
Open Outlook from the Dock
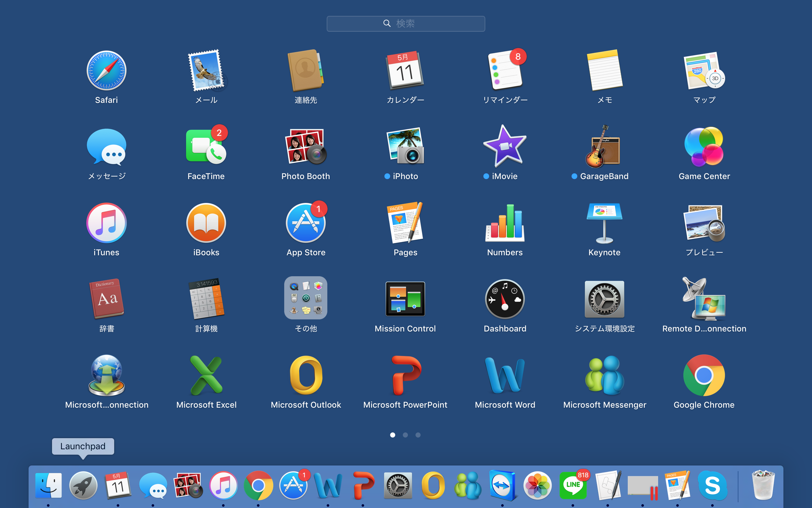(x=433, y=485)
